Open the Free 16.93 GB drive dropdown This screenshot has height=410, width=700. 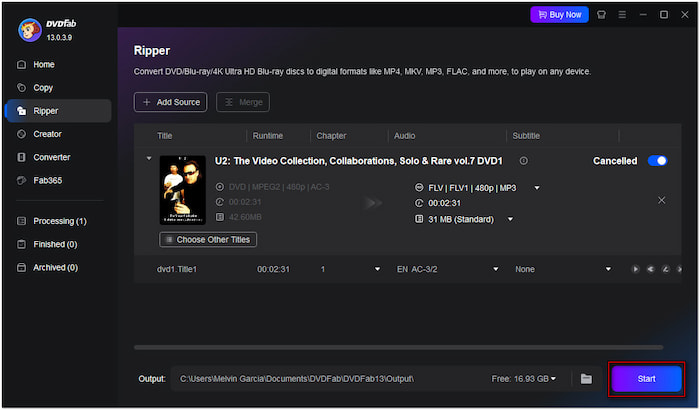tap(524, 379)
